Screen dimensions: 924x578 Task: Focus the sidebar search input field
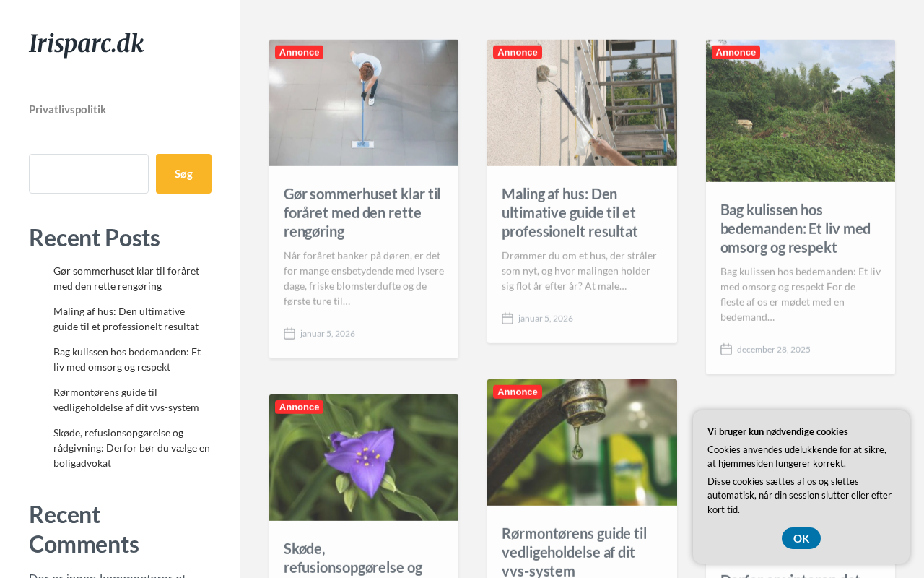click(x=89, y=173)
